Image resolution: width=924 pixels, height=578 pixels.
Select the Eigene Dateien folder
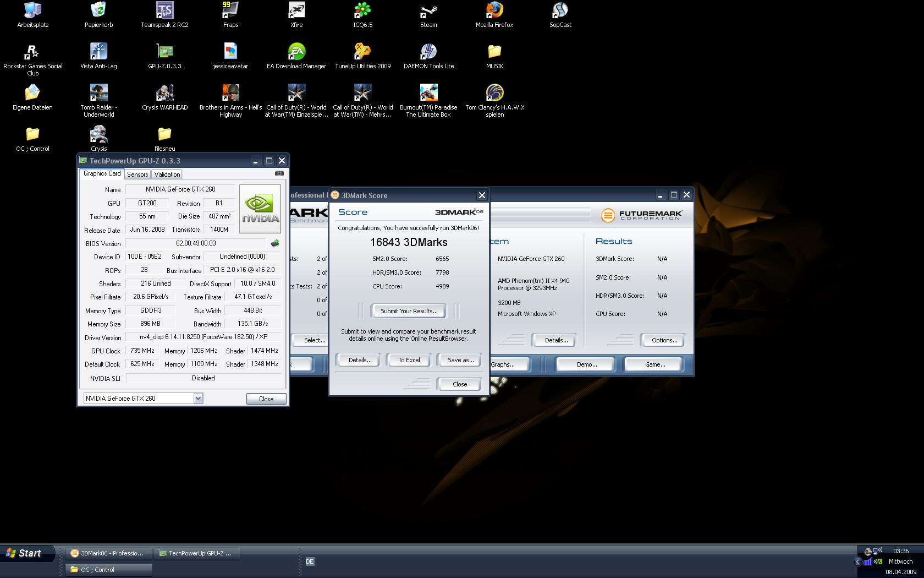tap(33, 97)
